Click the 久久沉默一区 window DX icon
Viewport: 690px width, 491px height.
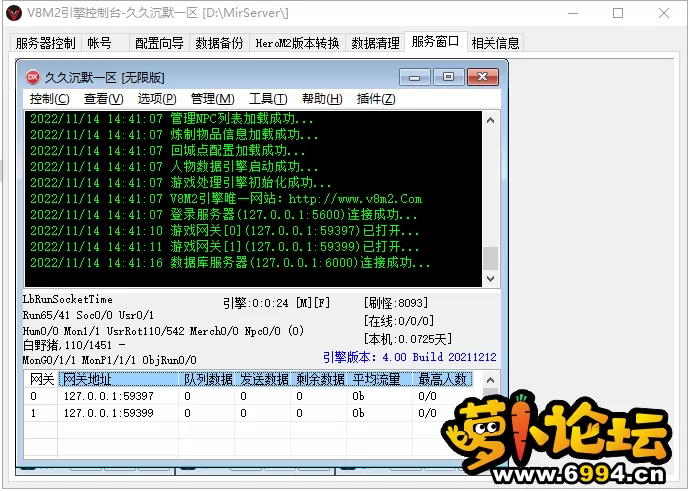(33, 77)
